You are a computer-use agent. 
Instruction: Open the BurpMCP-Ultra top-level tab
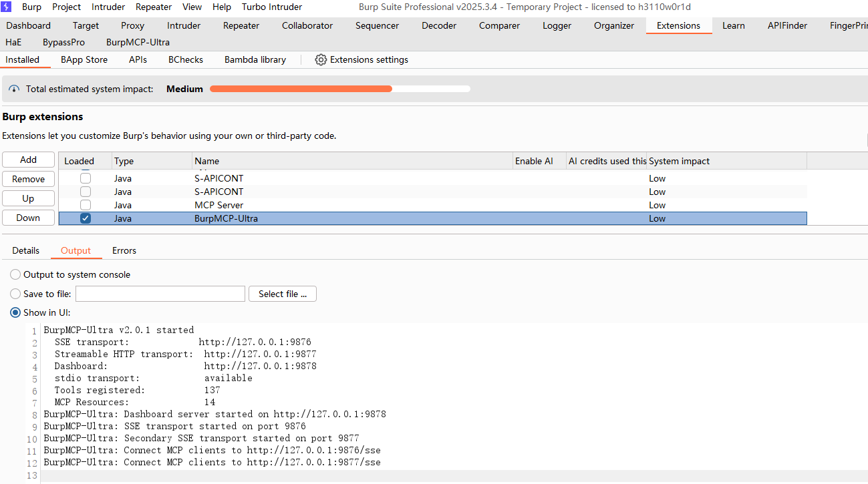(138, 42)
